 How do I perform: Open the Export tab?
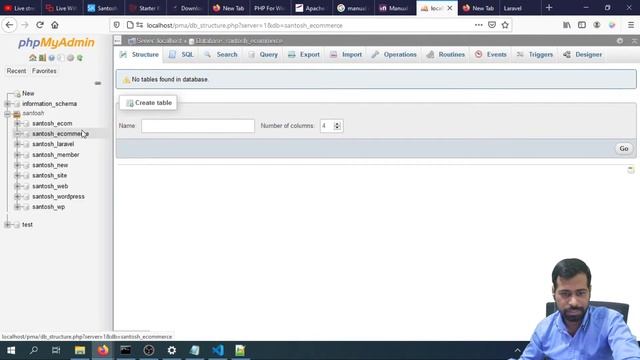(x=304, y=55)
